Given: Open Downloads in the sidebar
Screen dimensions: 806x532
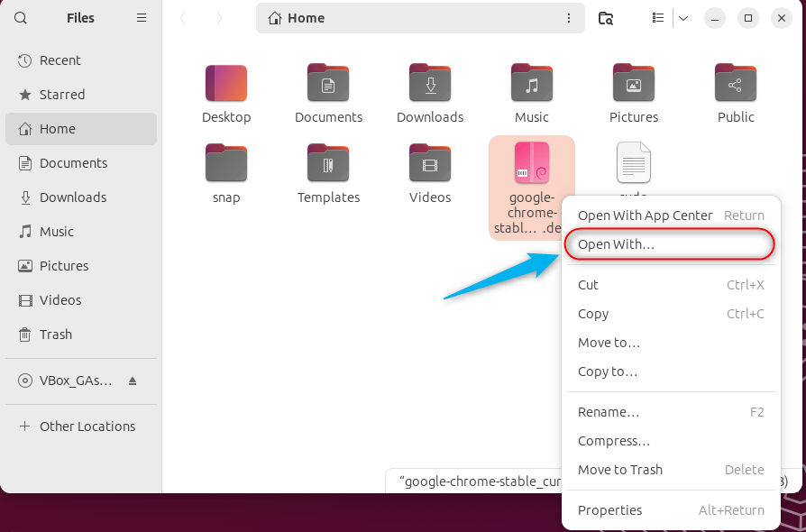Looking at the screenshot, I should coord(81,197).
